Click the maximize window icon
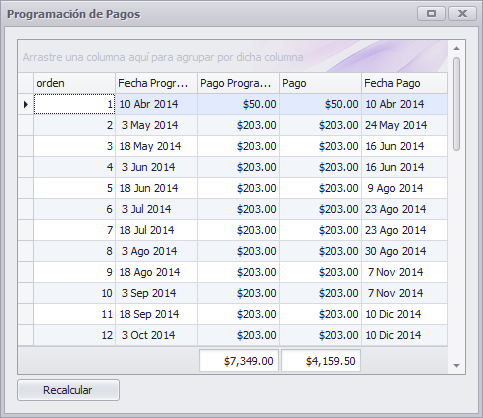Viewport: 483px width, 418px height. tap(431, 14)
